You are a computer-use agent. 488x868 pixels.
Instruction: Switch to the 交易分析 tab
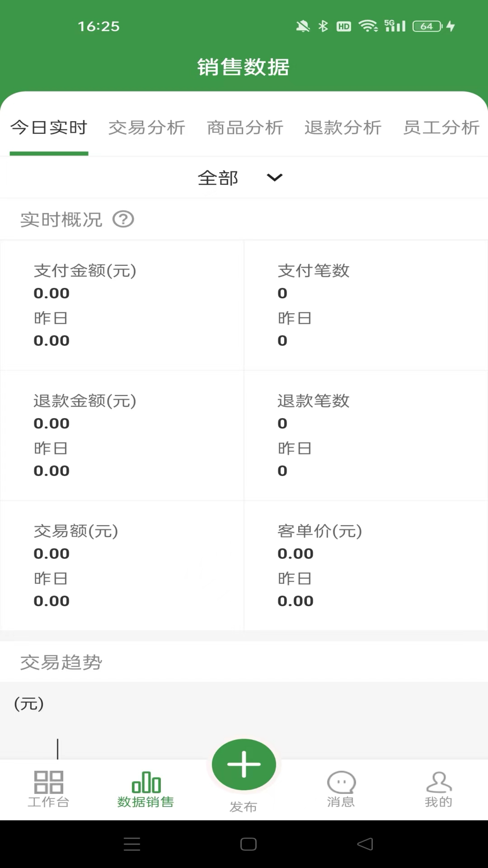pos(147,128)
